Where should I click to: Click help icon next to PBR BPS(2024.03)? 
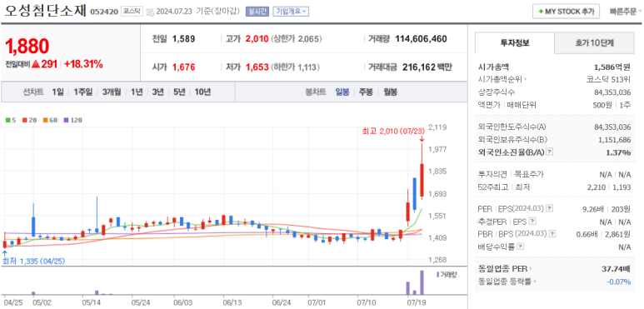coord(553,234)
